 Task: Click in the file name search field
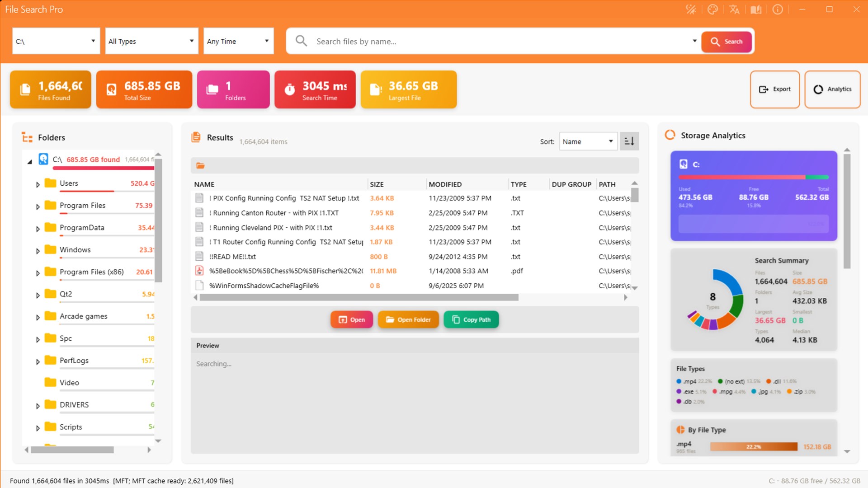tap(502, 41)
